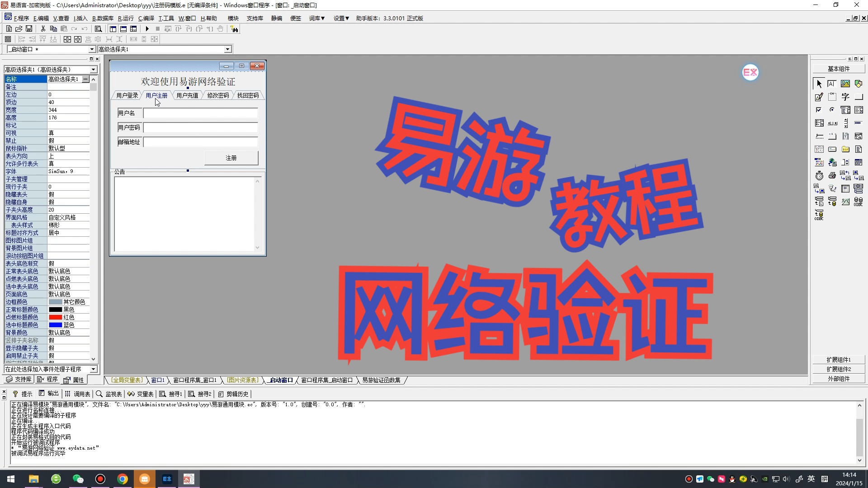
Task: Click the 静编 toolbar button
Action: coord(277,19)
